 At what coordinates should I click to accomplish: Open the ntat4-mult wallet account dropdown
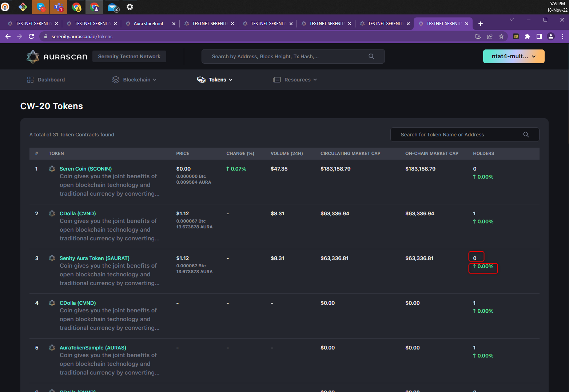(x=514, y=56)
